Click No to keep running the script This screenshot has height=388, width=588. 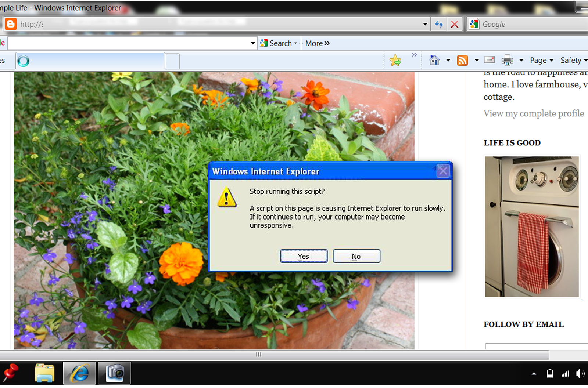coord(356,256)
